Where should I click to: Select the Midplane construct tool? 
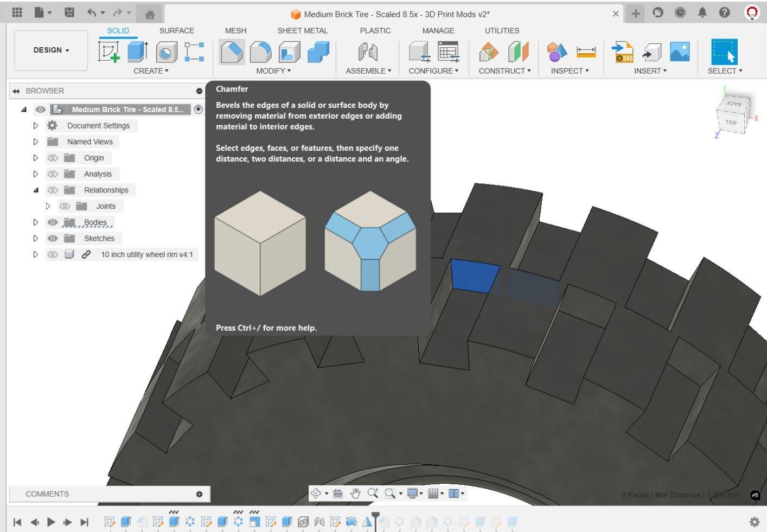[518, 52]
